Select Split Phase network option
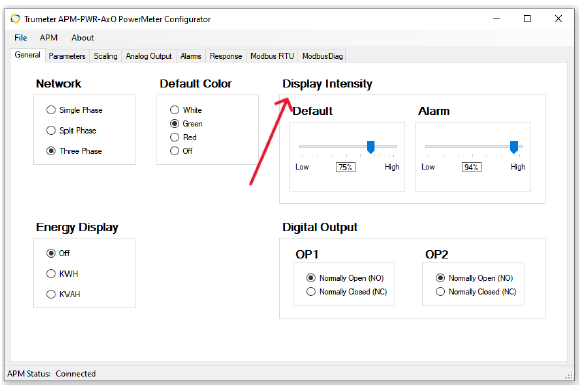Viewport: 580px width, 389px height. (x=71, y=131)
